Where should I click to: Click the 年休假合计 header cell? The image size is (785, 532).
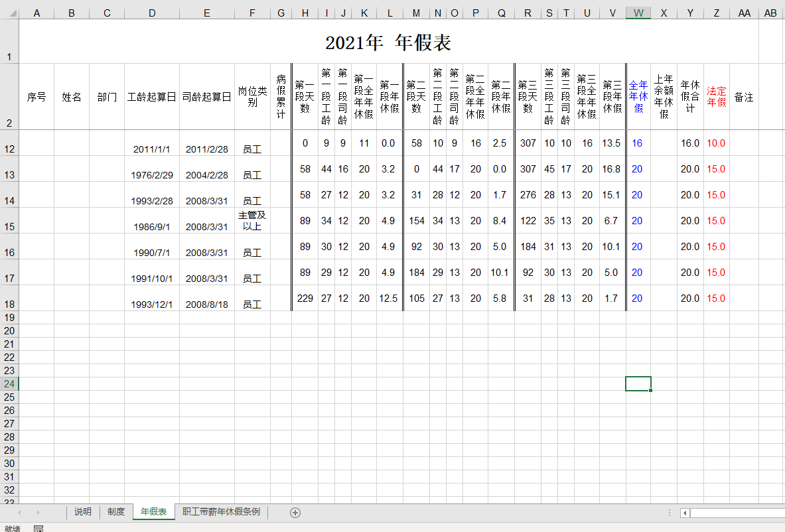[690, 97]
